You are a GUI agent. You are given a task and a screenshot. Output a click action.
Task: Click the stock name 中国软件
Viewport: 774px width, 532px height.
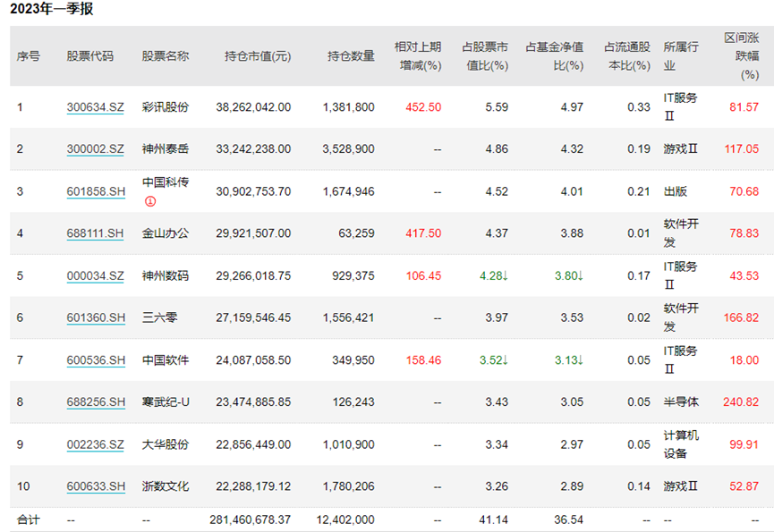coord(166,360)
